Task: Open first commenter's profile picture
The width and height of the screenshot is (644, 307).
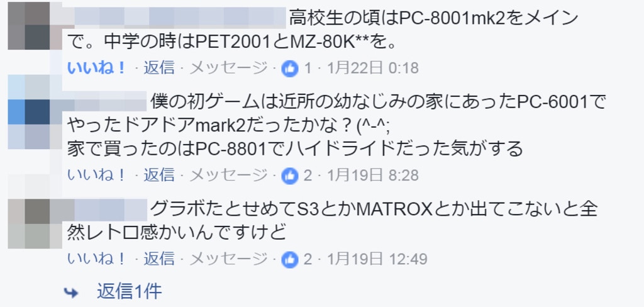Action: 35,26
